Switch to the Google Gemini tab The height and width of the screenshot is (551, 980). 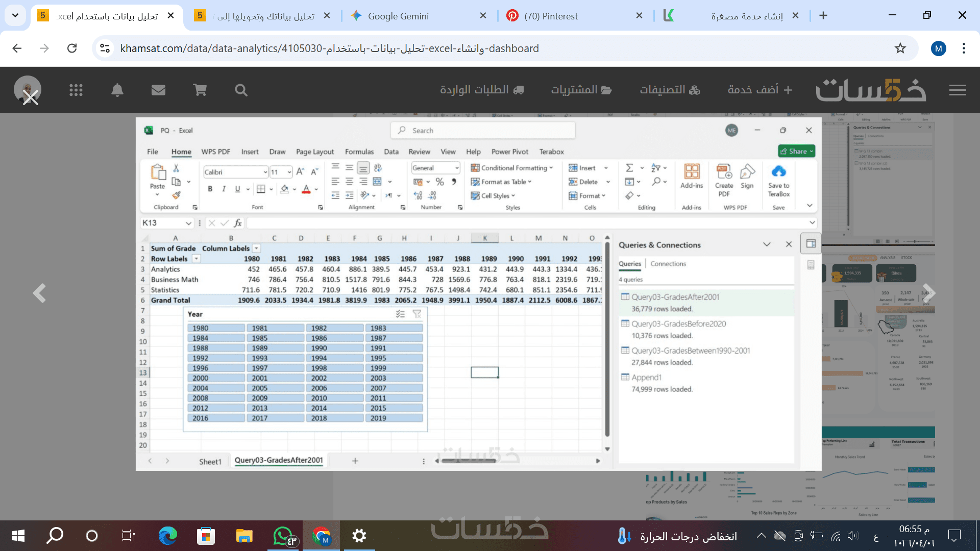[398, 16]
